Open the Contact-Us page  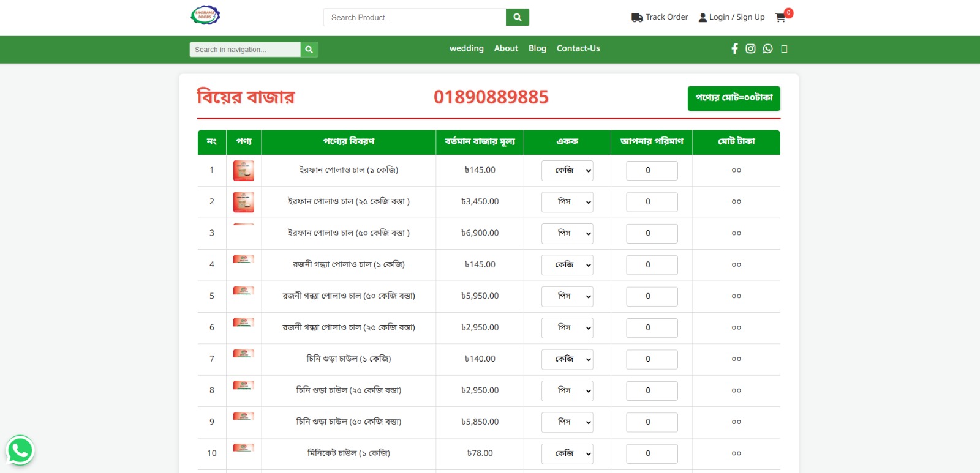(x=578, y=48)
